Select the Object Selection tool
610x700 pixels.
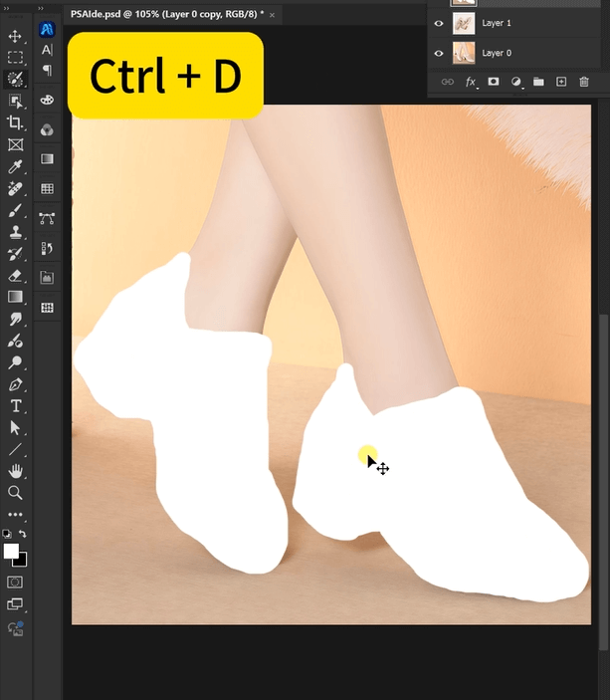15,102
